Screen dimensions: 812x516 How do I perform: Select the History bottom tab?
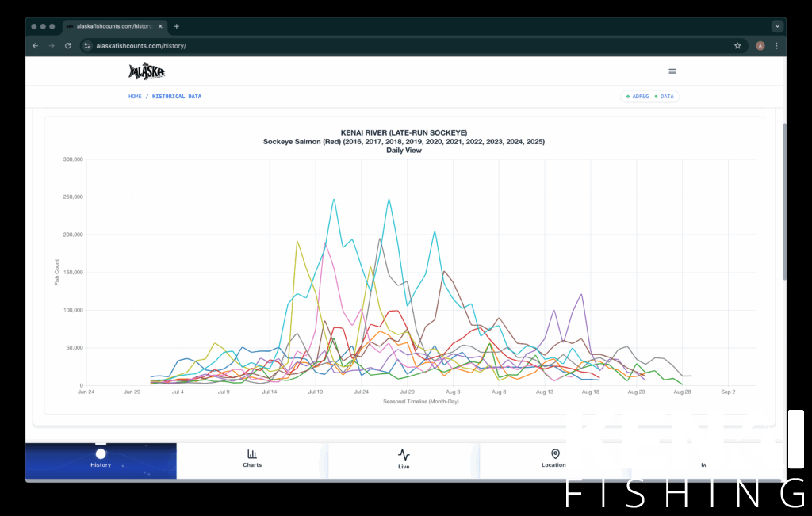(101, 460)
